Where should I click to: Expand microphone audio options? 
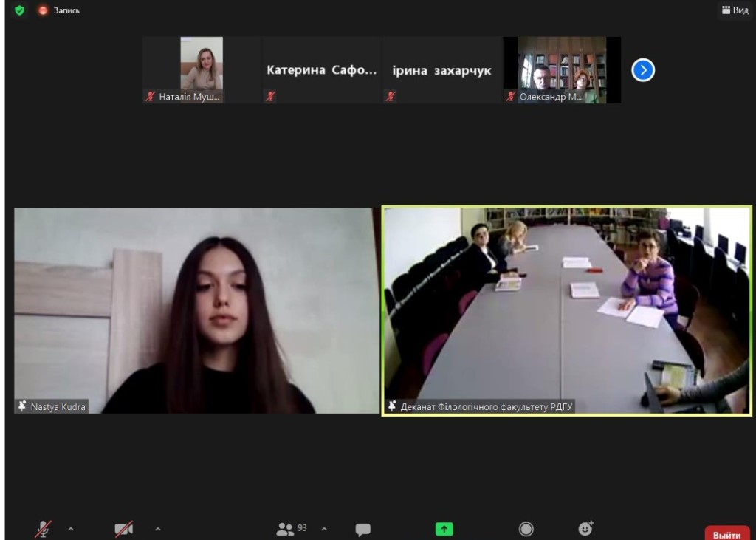click(x=71, y=529)
